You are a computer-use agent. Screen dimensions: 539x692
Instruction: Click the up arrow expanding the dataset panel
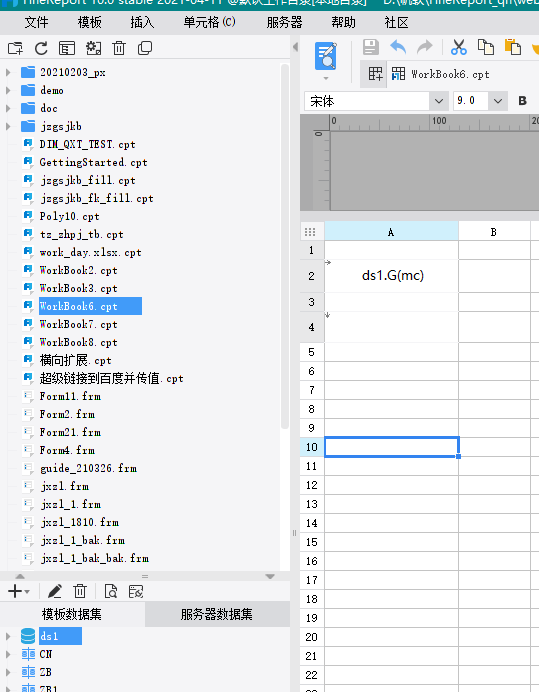[x=20, y=576]
